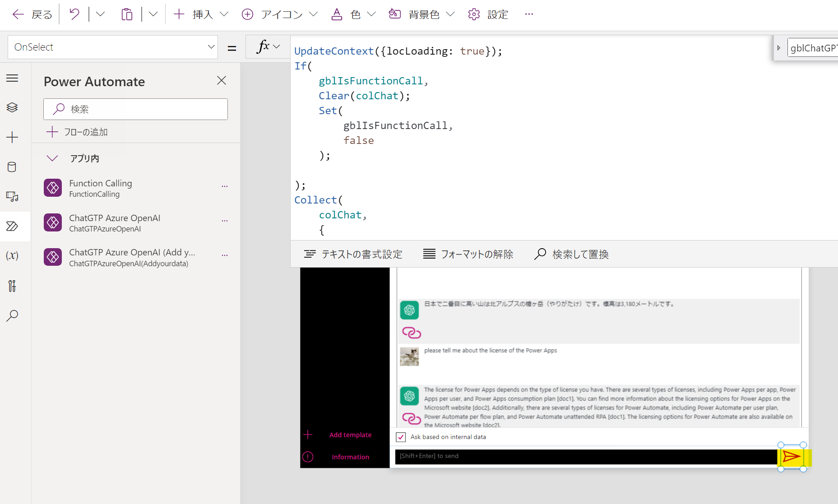This screenshot has height=504, width=838.
Task: Click the Undo icon in the toolbar
Action: click(x=74, y=14)
